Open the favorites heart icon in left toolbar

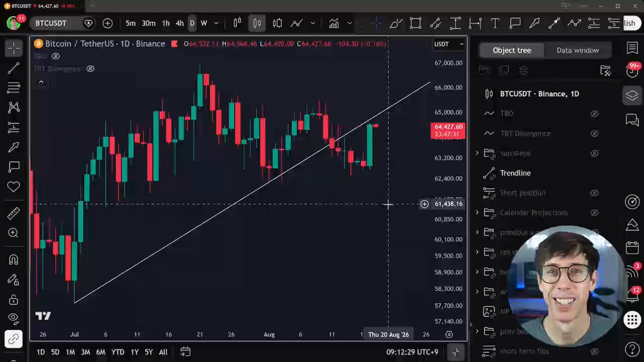coord(13,187)
